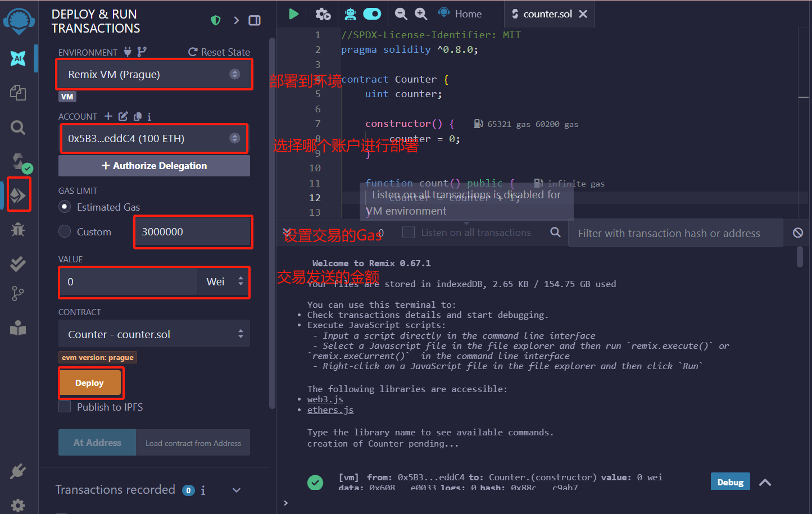Image resolution: width=812 pixels, height=514 pixels.
Task: Open the Settings gear in sidebar
Action: point(18,504)
